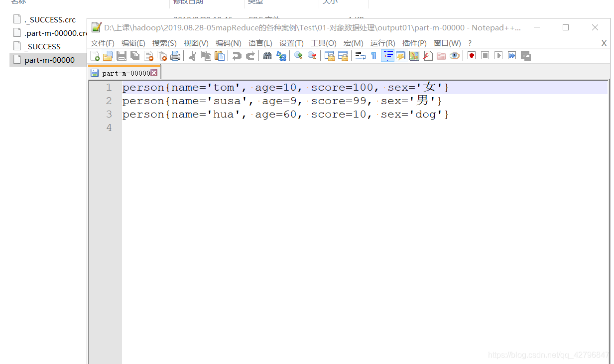Image resolution: width=614 pixels, height=364 pixels.
Task: Close the part-m-00000 tab via red X
Action: point(154,73)
